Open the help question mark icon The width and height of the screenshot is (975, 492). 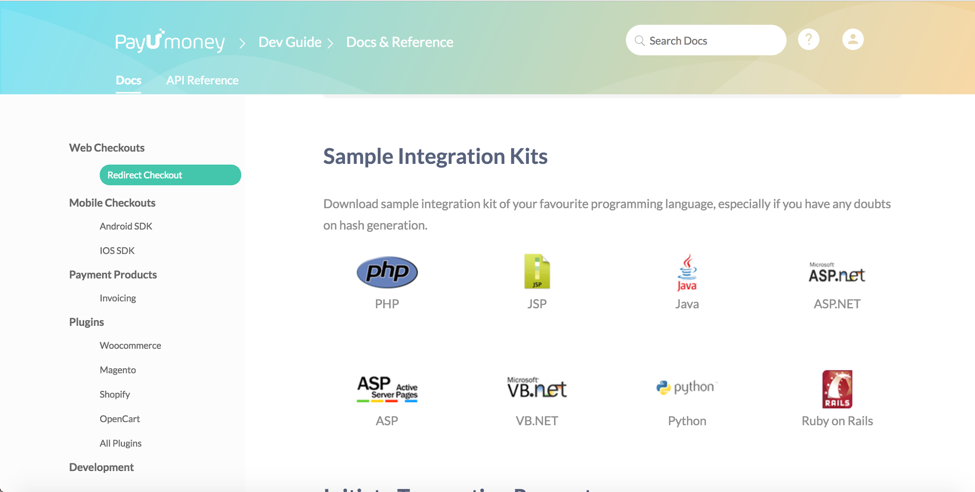point(808,40)
